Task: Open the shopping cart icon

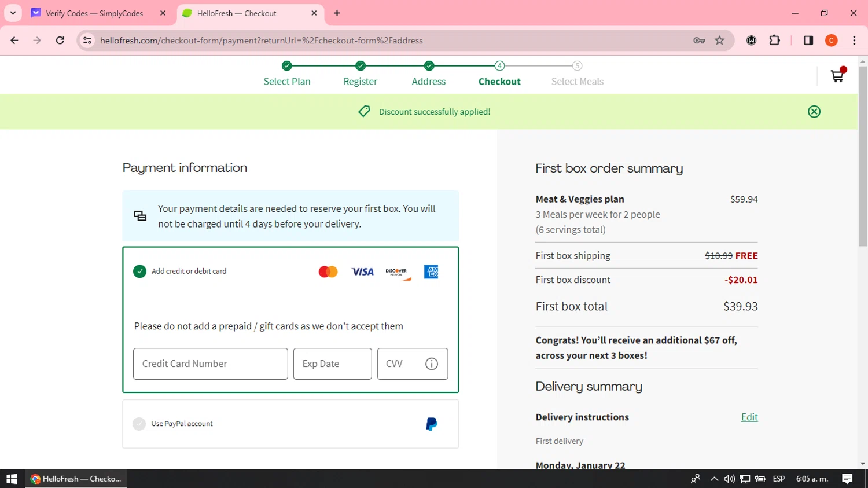Action: 837,76
